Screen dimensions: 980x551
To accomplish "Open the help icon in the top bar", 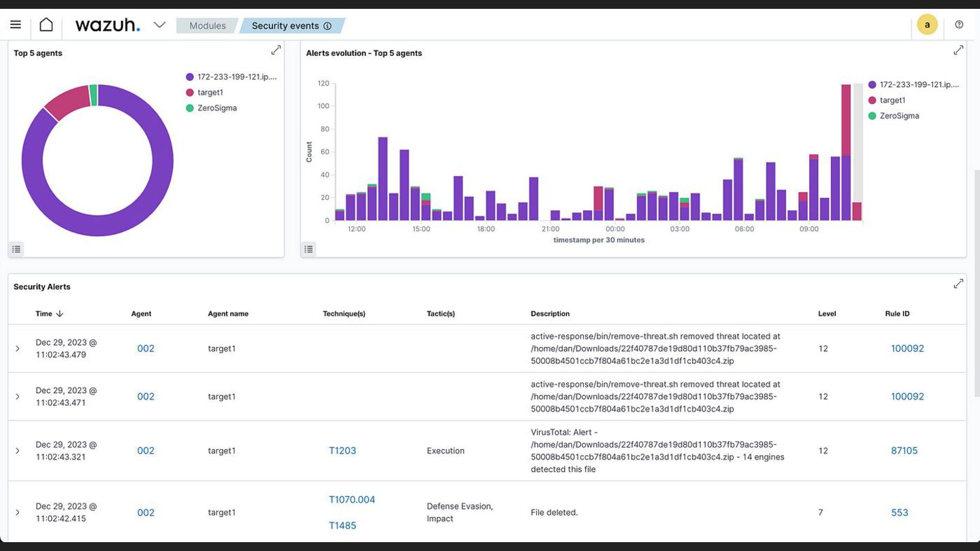I will pyautogui.click(x=959, y=25).
